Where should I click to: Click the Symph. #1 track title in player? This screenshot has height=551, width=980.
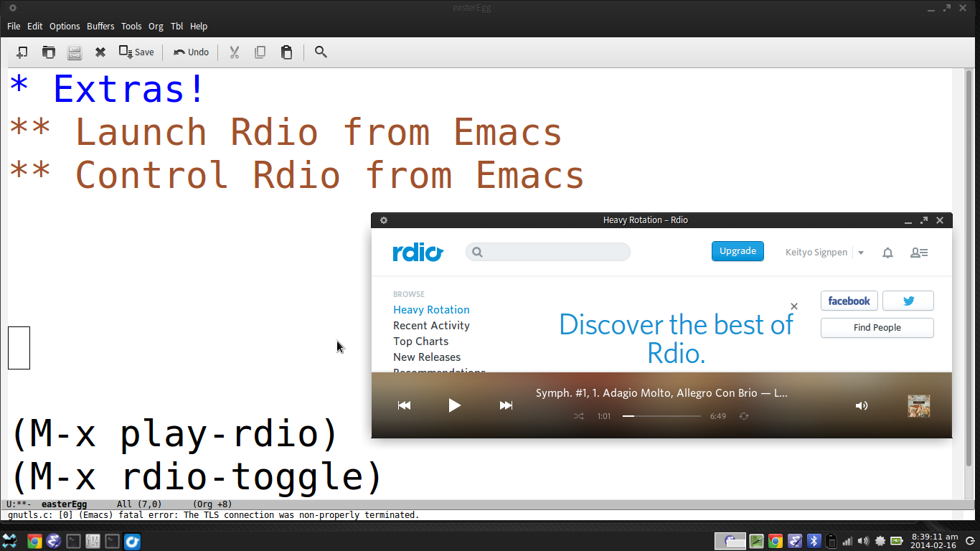(661, 393)
